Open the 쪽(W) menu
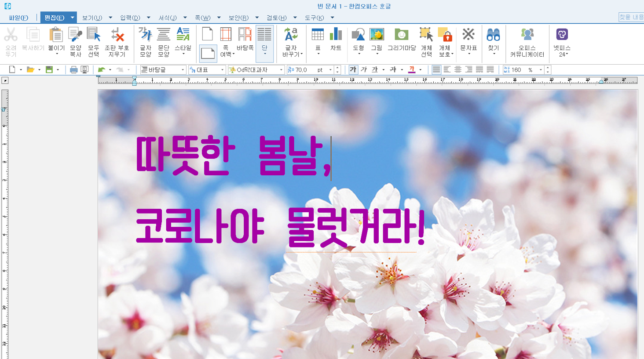This screenshot has width=644, height=359. pos(203,18)
